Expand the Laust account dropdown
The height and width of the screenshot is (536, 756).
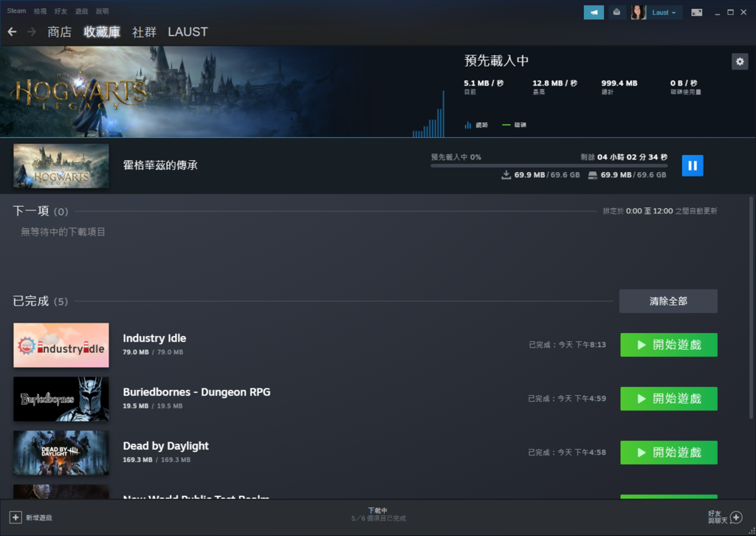pyautogui.click(x=664, y=13)
